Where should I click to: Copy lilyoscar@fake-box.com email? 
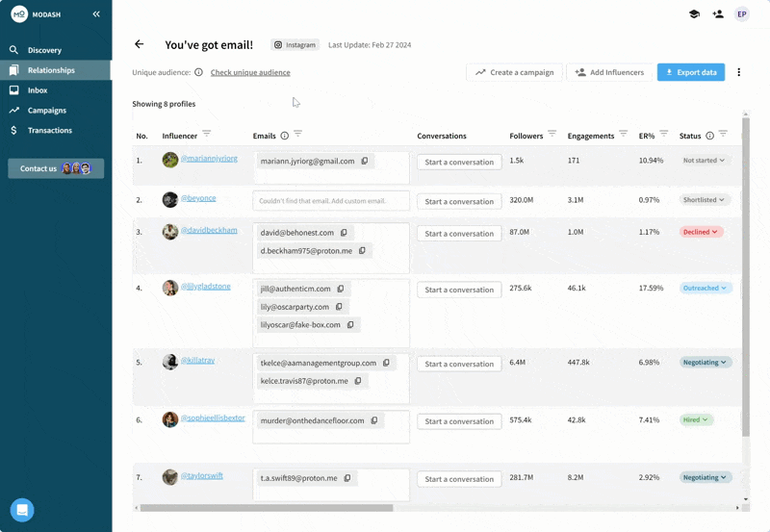(350, 325)
